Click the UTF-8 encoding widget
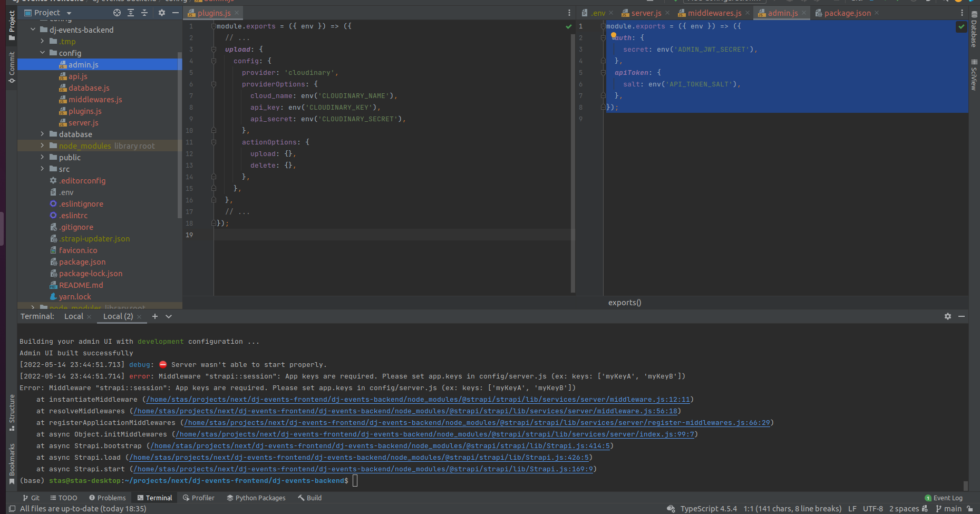The height and width of the screenshot is (514, 980). coord(872,509)
